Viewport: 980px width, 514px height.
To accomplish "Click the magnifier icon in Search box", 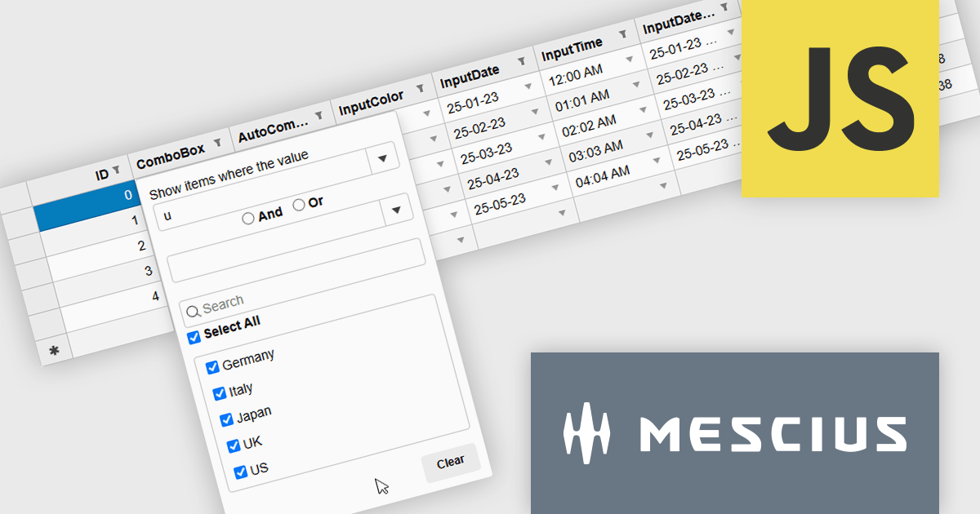I will (194, 310).
